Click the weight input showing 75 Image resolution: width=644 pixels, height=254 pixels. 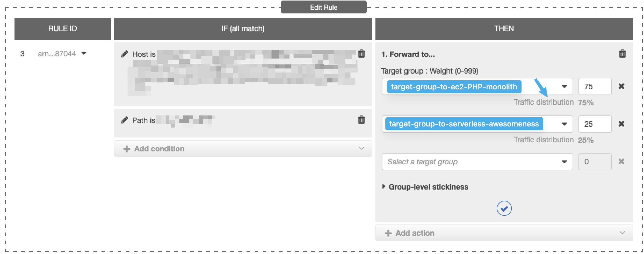point(595,86)
